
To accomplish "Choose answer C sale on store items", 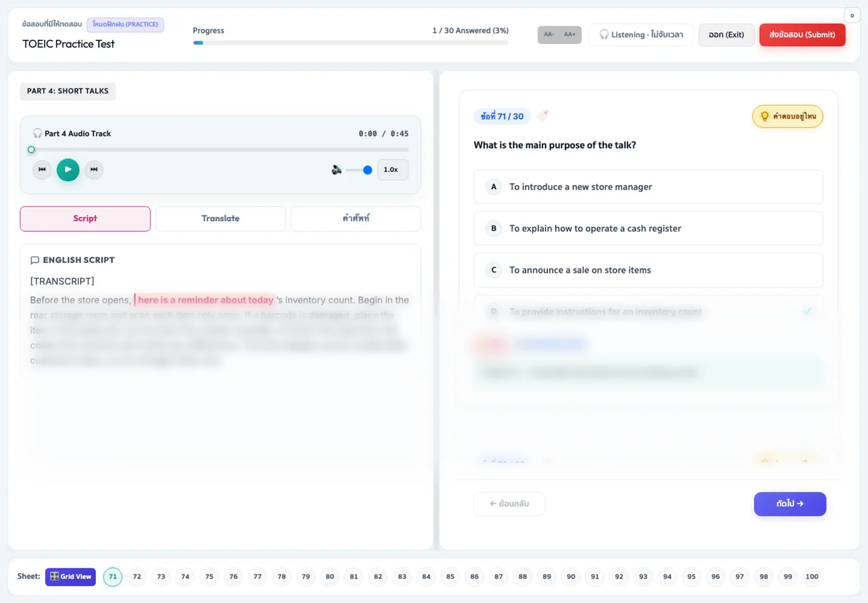I will pyautogui.click(x=648, y=270).
